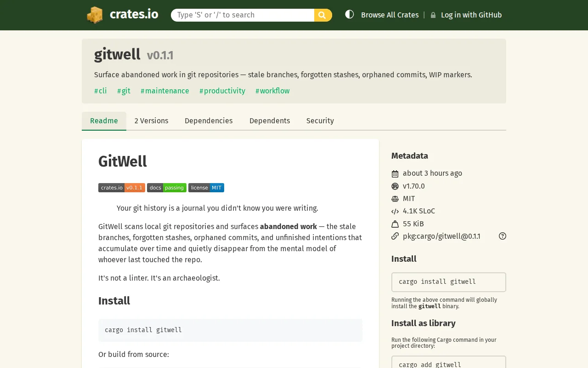
Task: Copy the cargo add gitwell command
Action: 449,362
